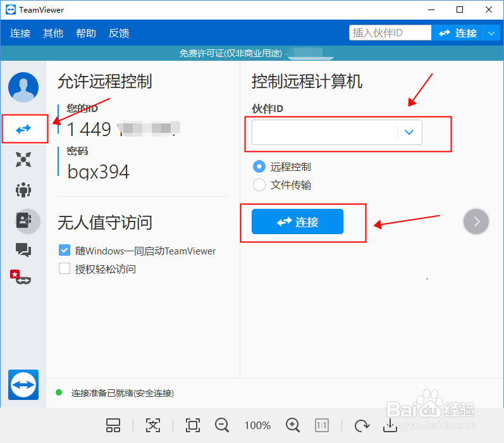Enable the 授权轻松访问 checkbox
The width and height of the screenshot is (504, 443).
[65, 268]
